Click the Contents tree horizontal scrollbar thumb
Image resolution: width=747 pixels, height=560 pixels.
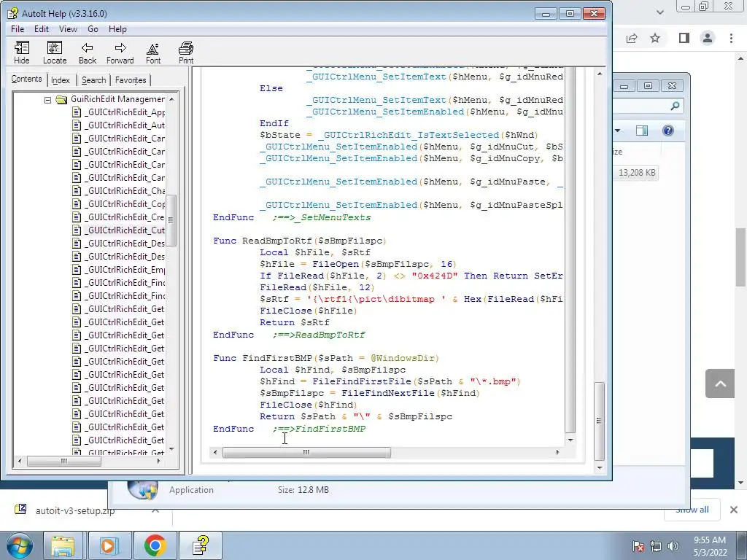point(64,461)
